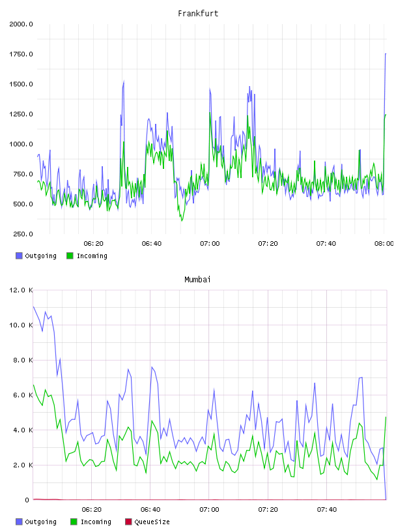The height and width of the screenshot is (532, 396).
Task: Click the 08:00 time label under Frankfurt chart
Action: [384, 244]
